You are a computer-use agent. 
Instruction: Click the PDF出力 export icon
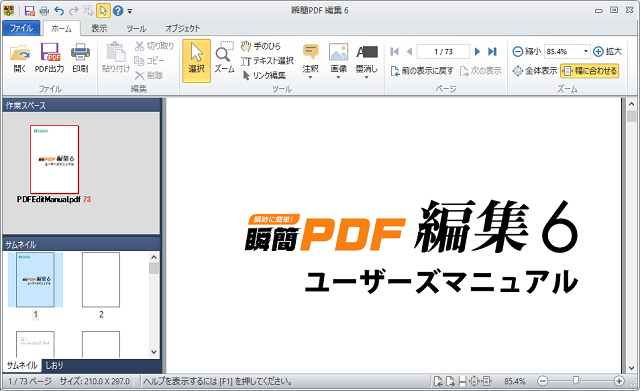tap(50, 58)
